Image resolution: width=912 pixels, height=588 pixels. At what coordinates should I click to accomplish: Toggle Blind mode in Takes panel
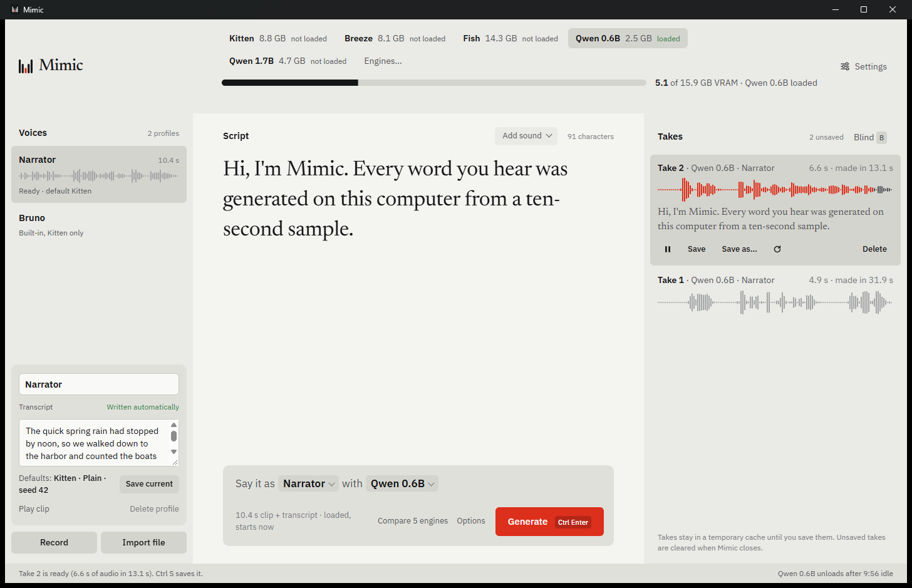tap(870, 137)
